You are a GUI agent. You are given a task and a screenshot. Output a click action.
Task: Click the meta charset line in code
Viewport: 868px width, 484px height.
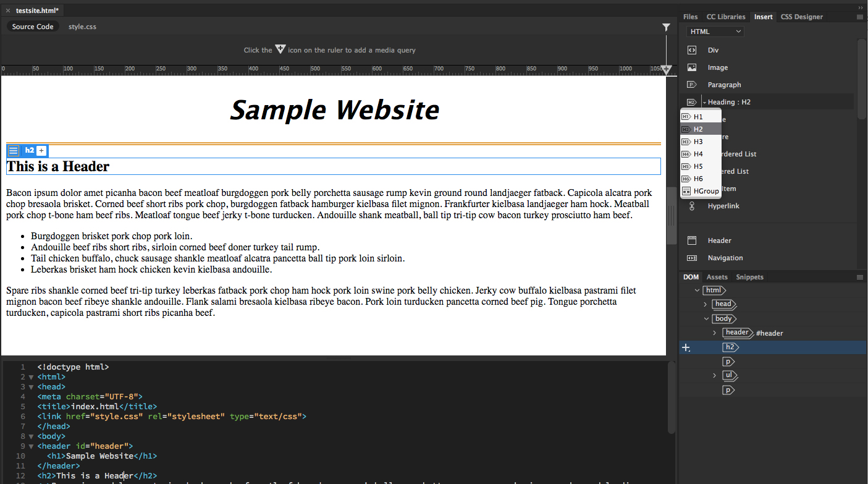tap(90, 397)
